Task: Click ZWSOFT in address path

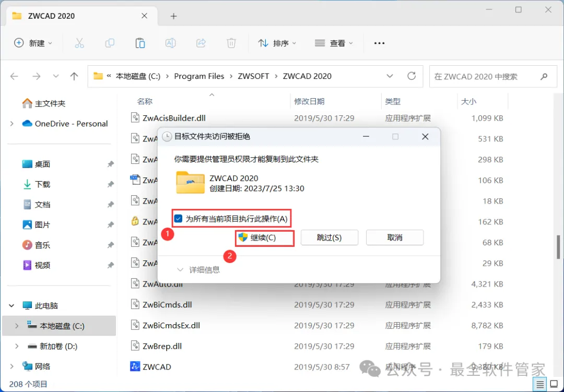Action: pyautogui.click(x=253, y=76)
